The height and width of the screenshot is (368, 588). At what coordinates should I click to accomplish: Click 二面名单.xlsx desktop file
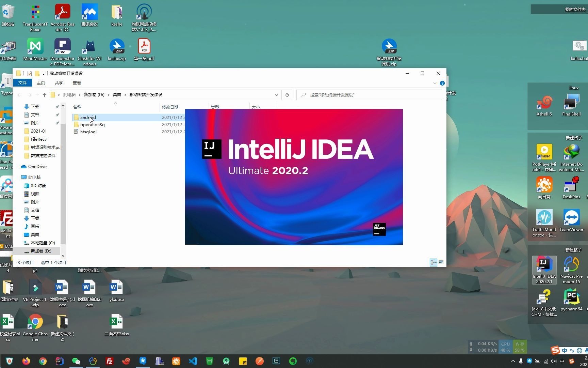coord(117,325)
